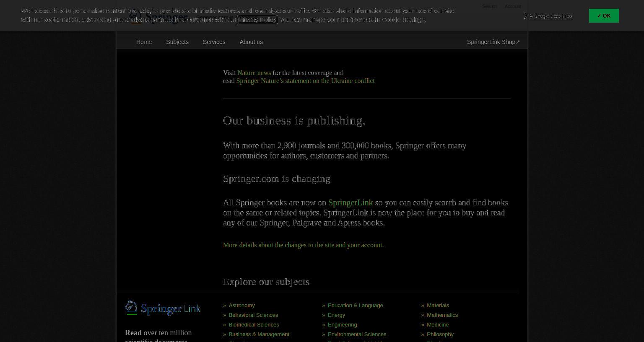Open the Privacy Policy link

257,20
